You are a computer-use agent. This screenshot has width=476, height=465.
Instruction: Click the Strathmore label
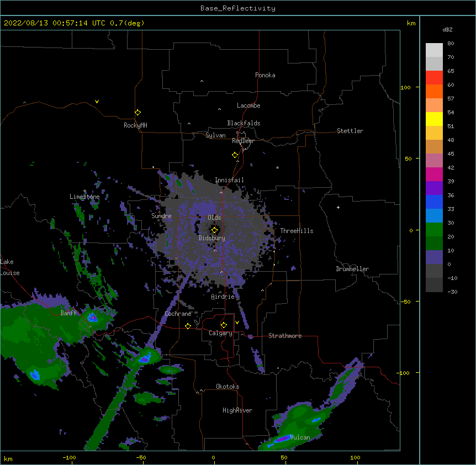tap(285, 336)
